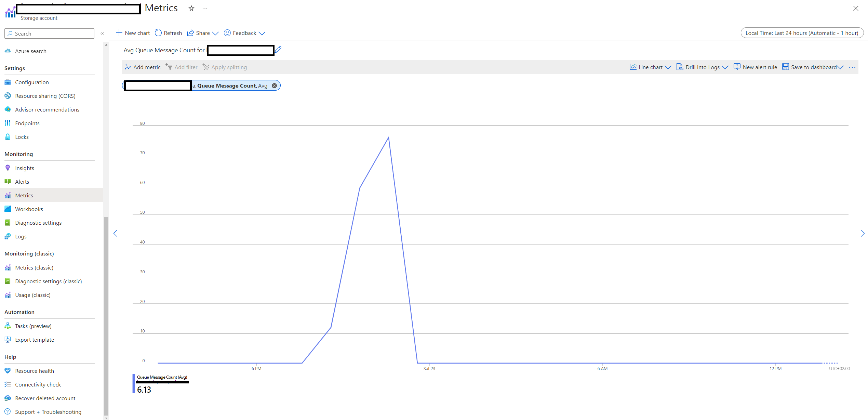Open Alerts in Monitoring menu
Viewport: 868px width, 420px height.
22,182
